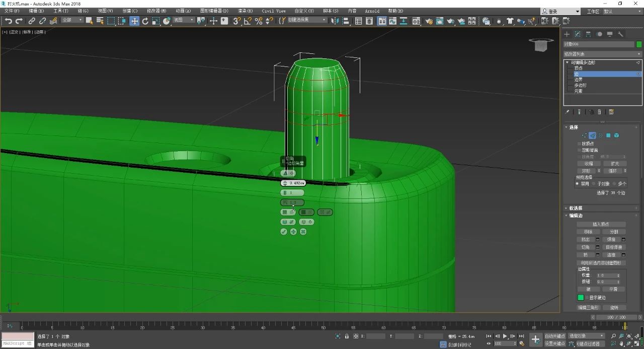
Task: Click the 插入顶点 button
Action: (601, 224)
